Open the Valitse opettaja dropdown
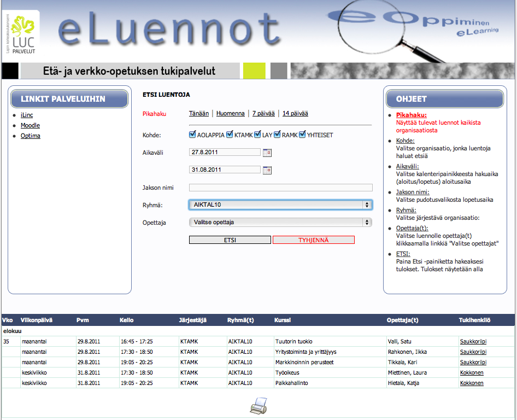 click(280, 223)
